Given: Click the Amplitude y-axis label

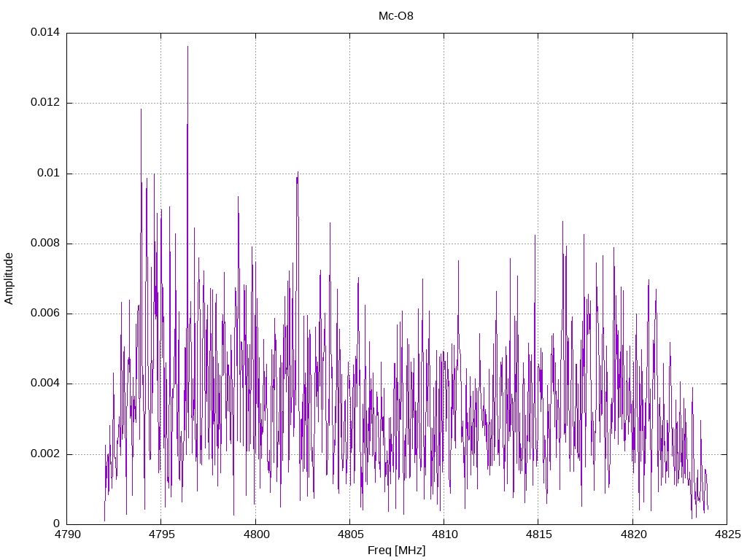Looking at the screenshot, I should [9, 279].
